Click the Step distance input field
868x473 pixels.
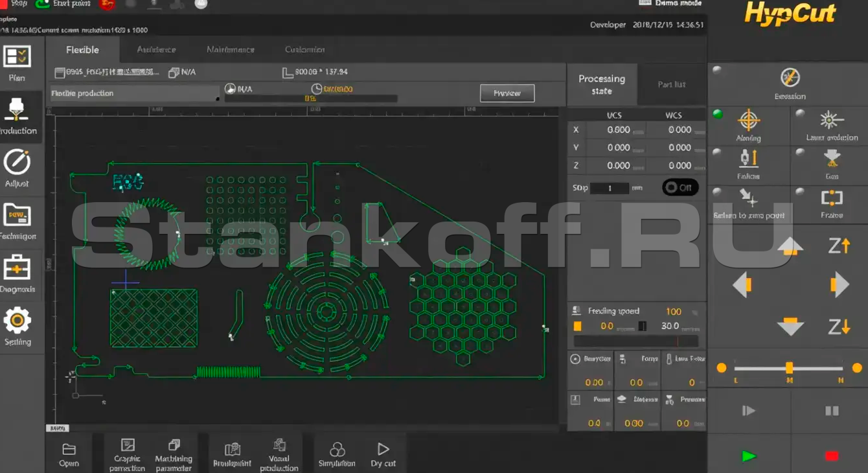click(610, 189)
